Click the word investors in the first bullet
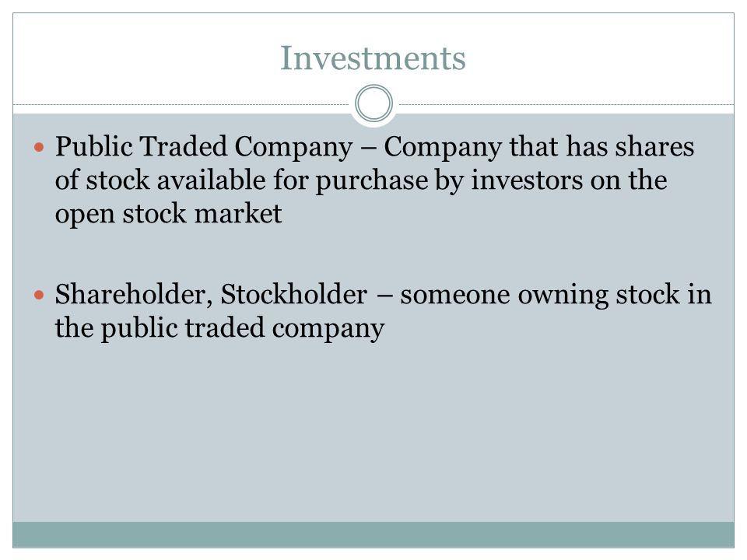 click(527, 180)
